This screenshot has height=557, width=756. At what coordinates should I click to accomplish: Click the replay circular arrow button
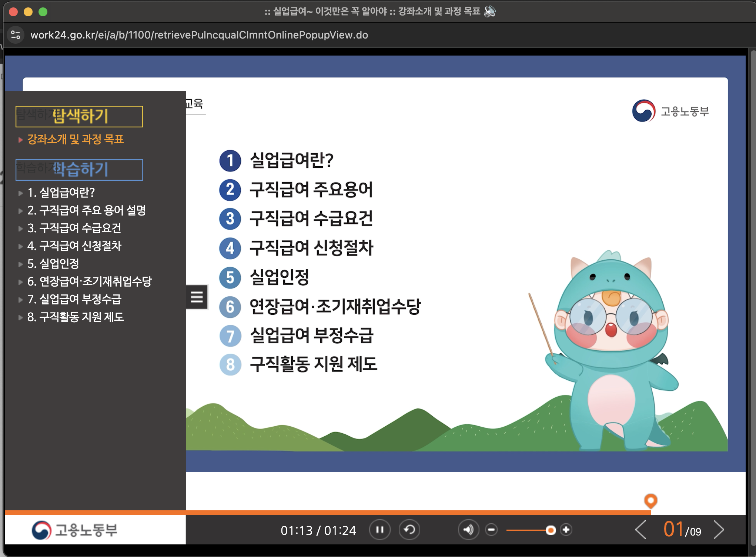409,530
